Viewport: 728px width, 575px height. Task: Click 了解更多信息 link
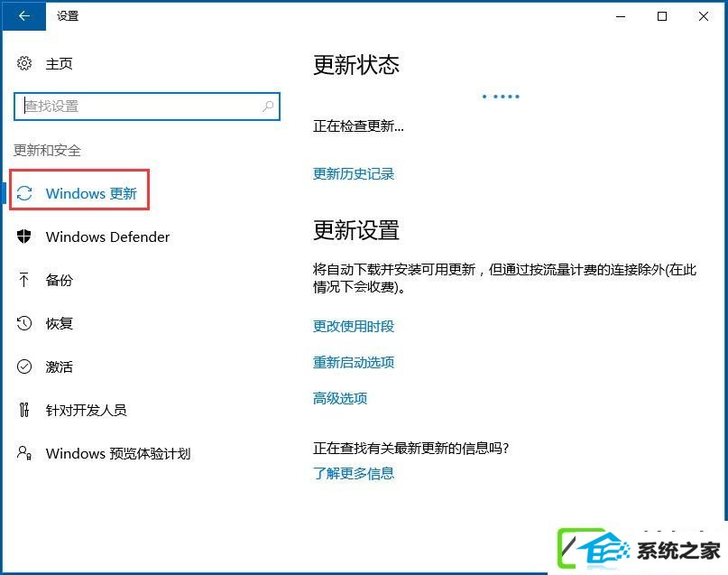(354, 474)
